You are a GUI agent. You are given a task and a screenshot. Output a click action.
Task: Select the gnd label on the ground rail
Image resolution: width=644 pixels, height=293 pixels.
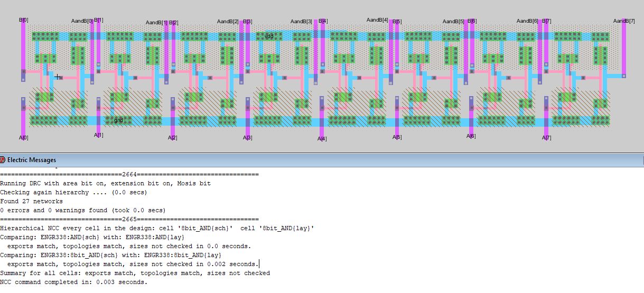(x=118, y=120)
